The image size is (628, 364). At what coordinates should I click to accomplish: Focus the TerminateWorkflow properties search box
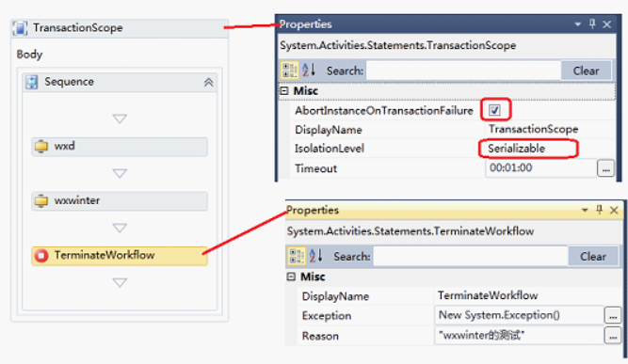[x=471, y=257]
